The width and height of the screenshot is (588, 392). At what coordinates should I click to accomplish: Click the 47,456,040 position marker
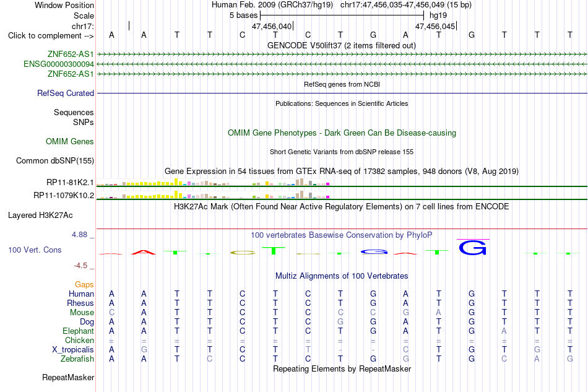click(272, 26)
